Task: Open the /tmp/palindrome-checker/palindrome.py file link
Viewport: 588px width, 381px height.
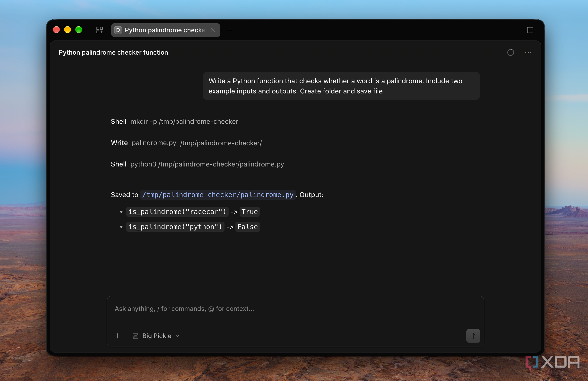Action: tap(218, 195)
